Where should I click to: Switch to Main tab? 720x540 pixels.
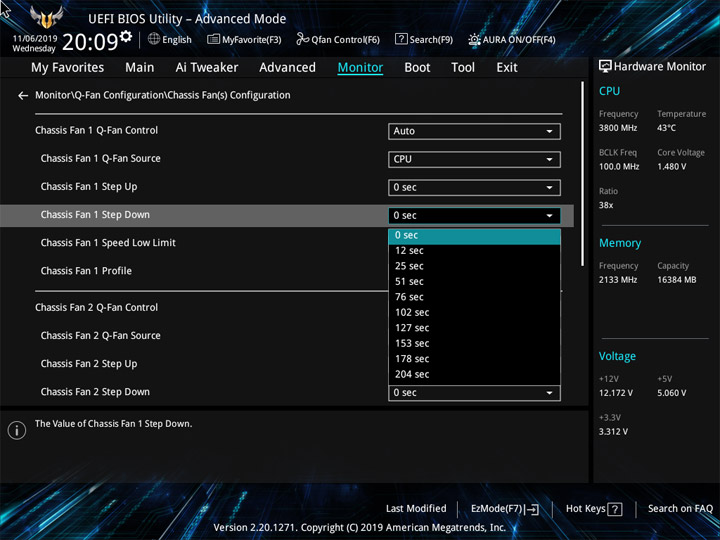140,68
